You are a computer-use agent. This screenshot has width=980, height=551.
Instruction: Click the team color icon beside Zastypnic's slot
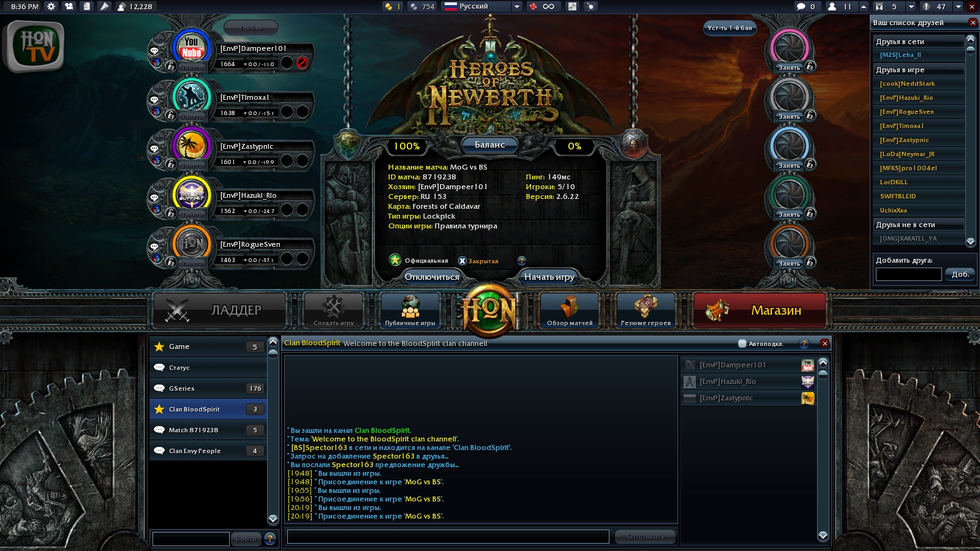click(157, 160)
